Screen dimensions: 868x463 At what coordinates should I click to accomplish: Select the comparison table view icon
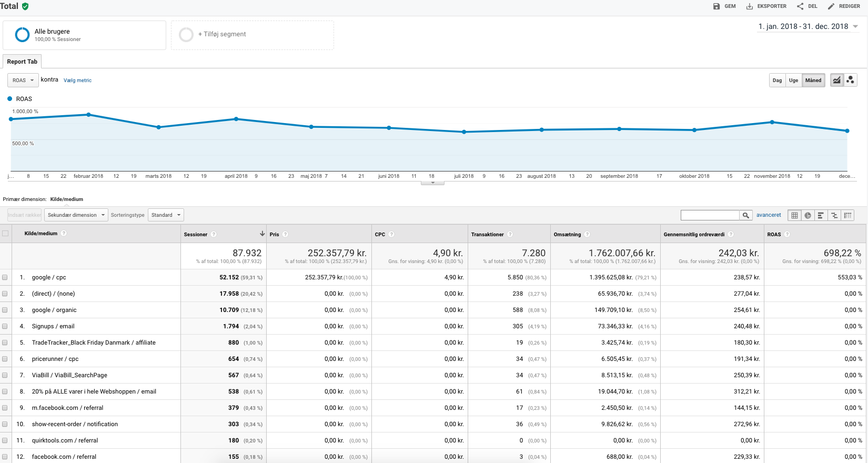click(834, 215)
